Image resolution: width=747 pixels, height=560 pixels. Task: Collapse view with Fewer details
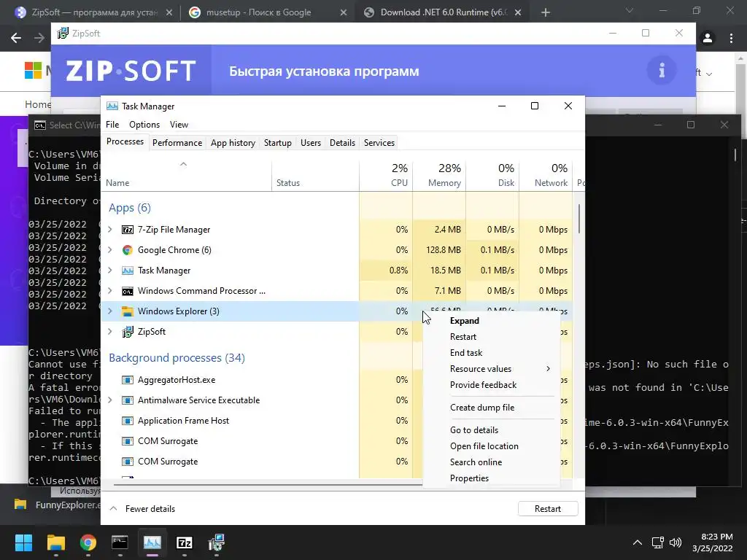click(x=142, y=508)
